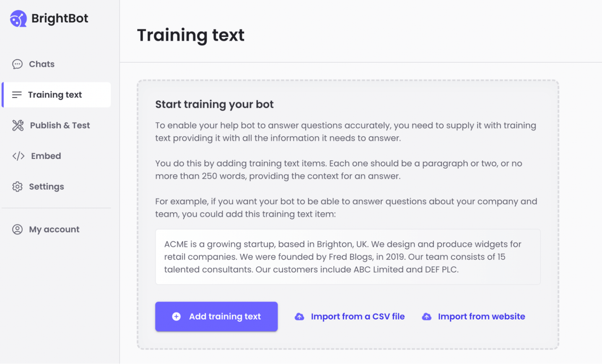Click the My account profile icon
Screen dimensions: 602x364
pyautogui.click(x=17, y=229)
